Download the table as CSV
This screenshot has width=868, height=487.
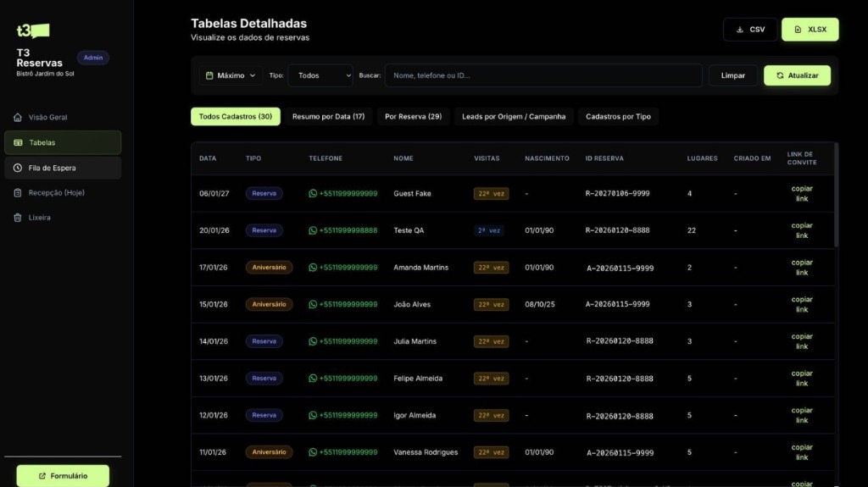[x=749, y=30]
